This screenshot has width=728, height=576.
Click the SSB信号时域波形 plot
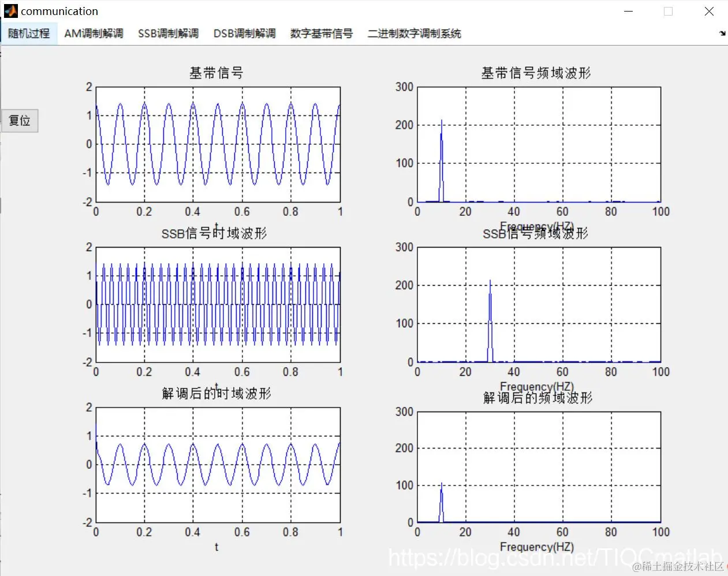coord(218,304)
